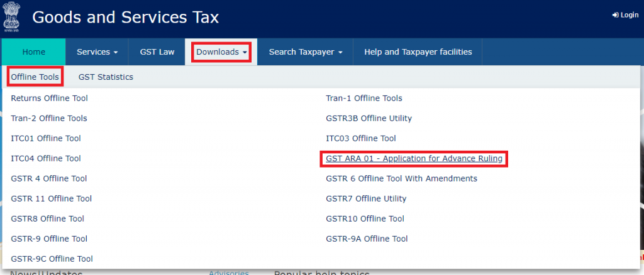
Task: Open GSTR10 Offline Tool link
Action: click(365, 219)
